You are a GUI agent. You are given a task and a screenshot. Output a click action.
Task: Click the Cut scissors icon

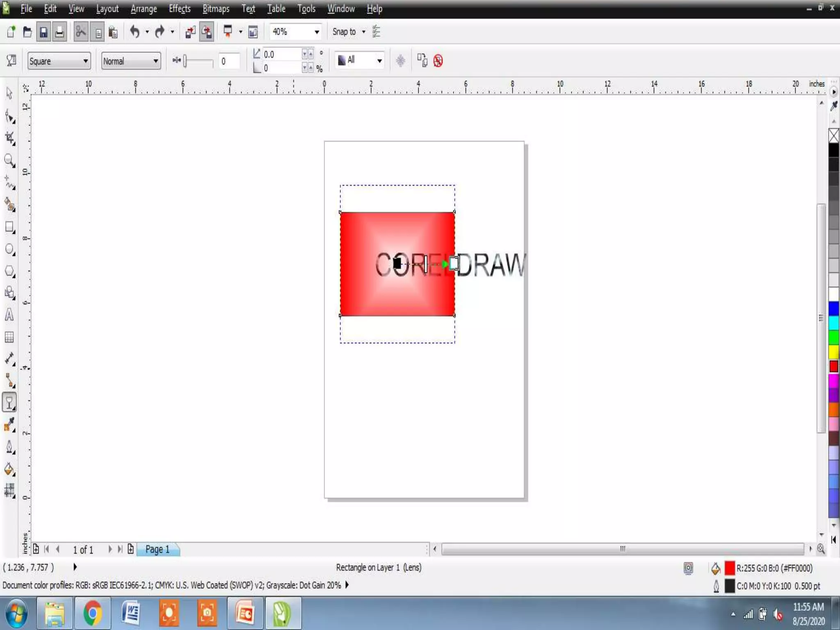(x=81, y=32)
